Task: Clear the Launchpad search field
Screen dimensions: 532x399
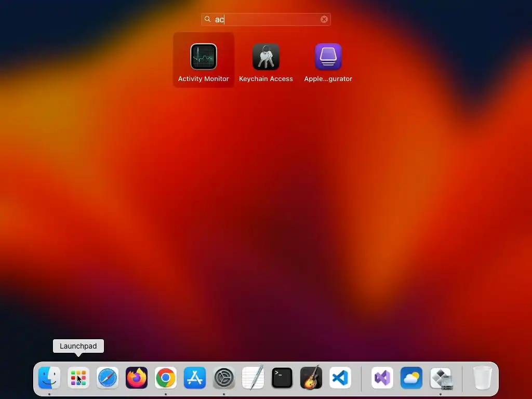Action: 324,19
